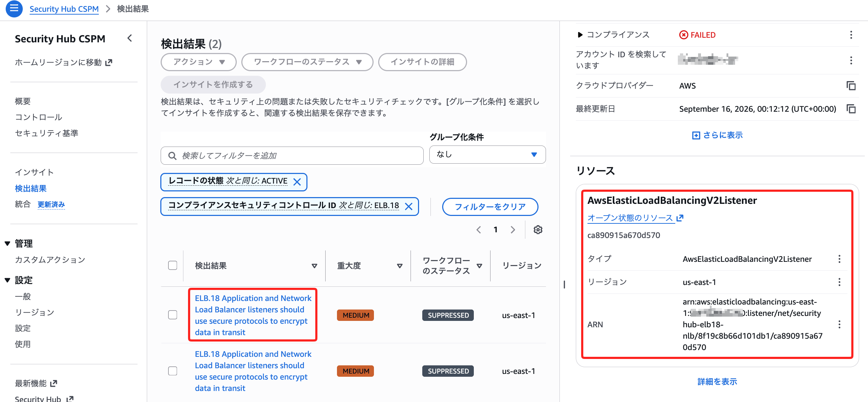
Task: Go to the previous results page
Action: click(479, 230)
